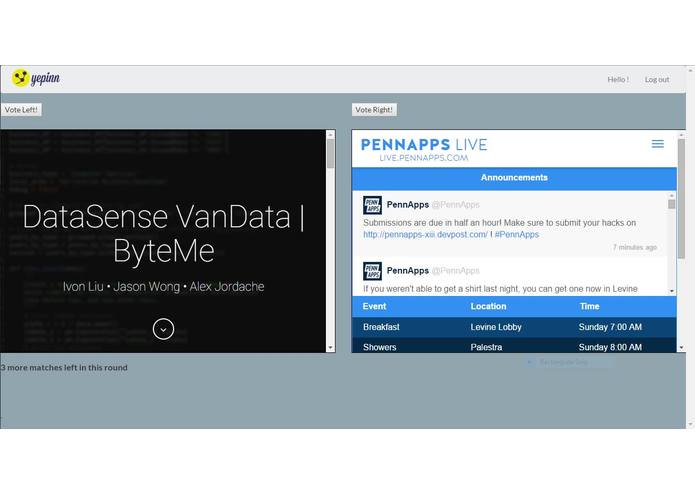
Task: Click left panel scrollbar up arrow
Action: 331,134
